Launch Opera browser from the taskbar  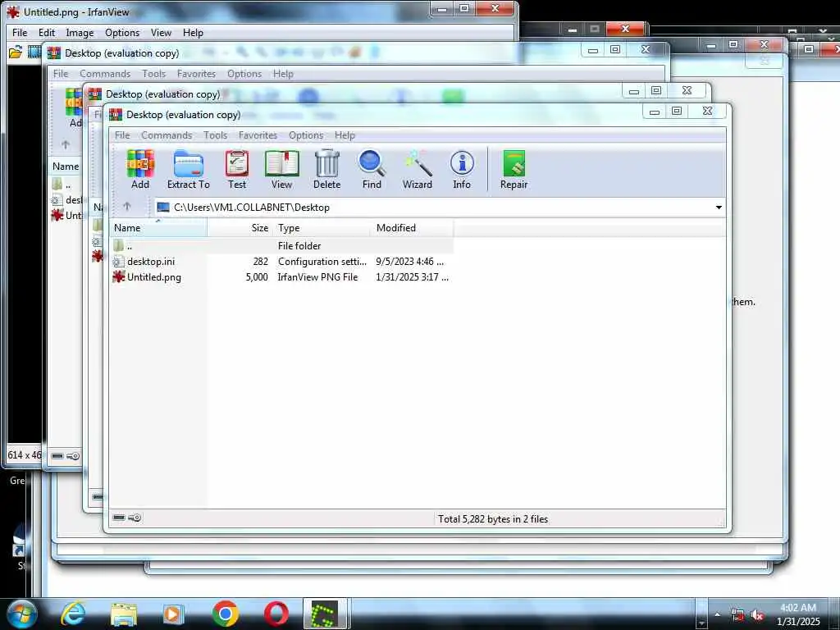tap(276, 614)
